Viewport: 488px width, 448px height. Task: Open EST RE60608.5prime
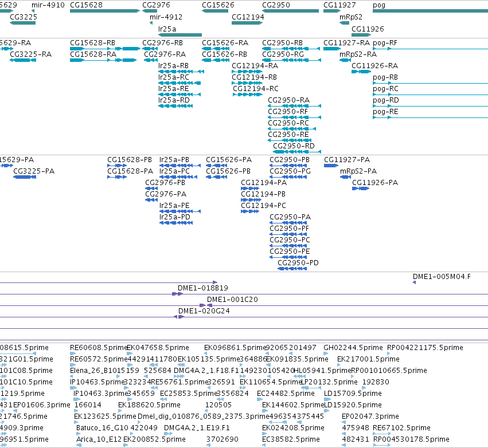[99, 348]
